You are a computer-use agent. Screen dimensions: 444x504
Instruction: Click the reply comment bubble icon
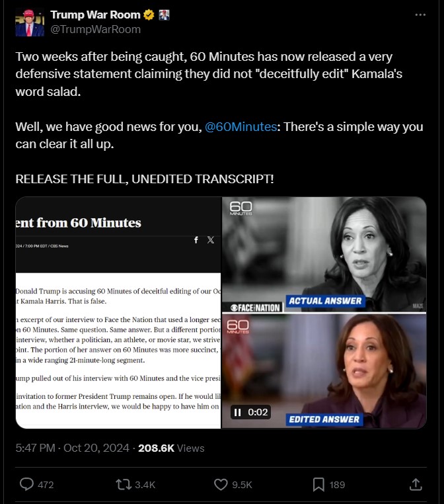(x=26, y=484)
